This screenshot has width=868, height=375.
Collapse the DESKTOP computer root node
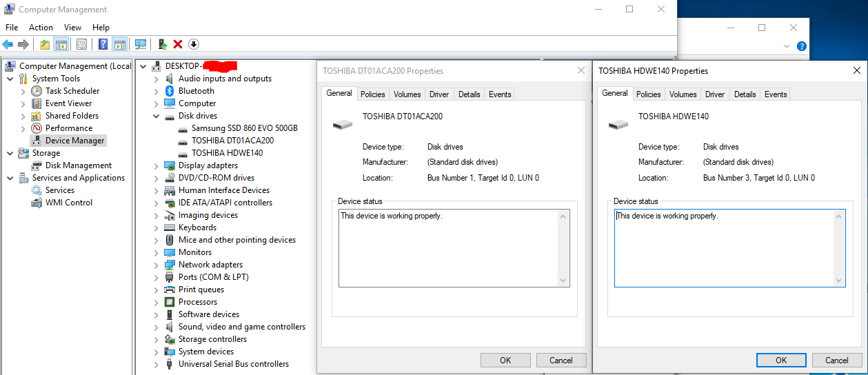coord(143,66)
